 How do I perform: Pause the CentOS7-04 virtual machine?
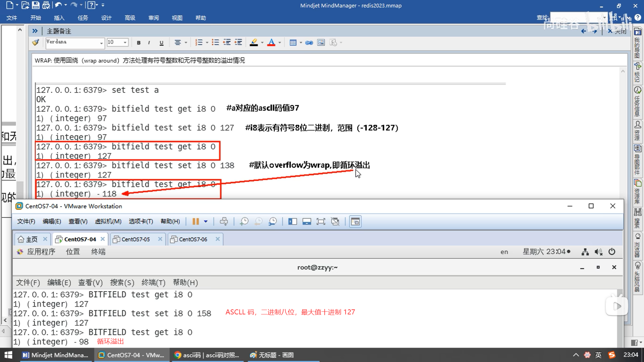196,222
